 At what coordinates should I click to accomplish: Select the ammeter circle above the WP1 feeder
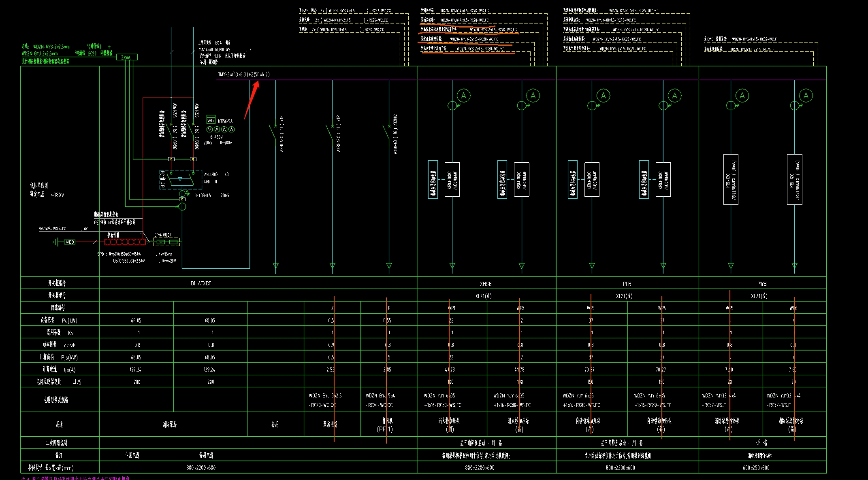[464, 96]
